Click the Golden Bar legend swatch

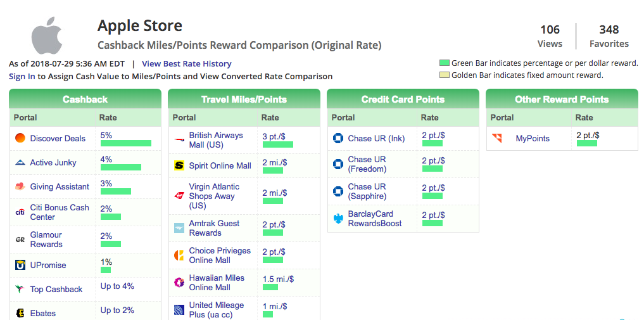[x=445, y=75]
